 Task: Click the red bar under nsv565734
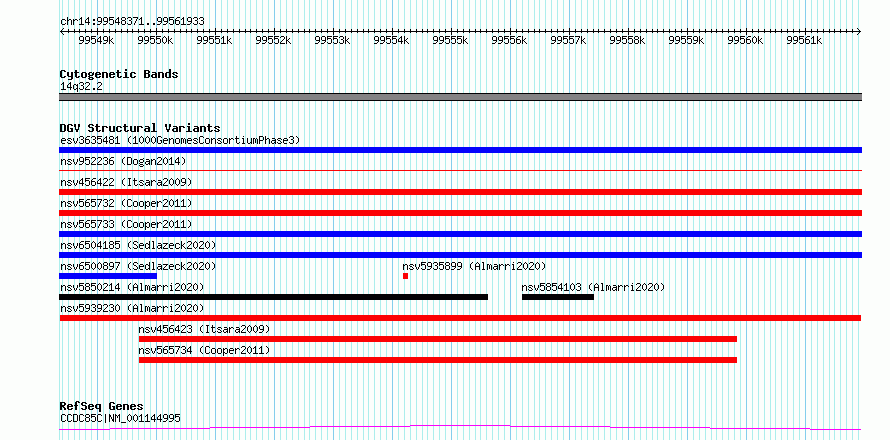pyautogui.click(x=438, y=360)
